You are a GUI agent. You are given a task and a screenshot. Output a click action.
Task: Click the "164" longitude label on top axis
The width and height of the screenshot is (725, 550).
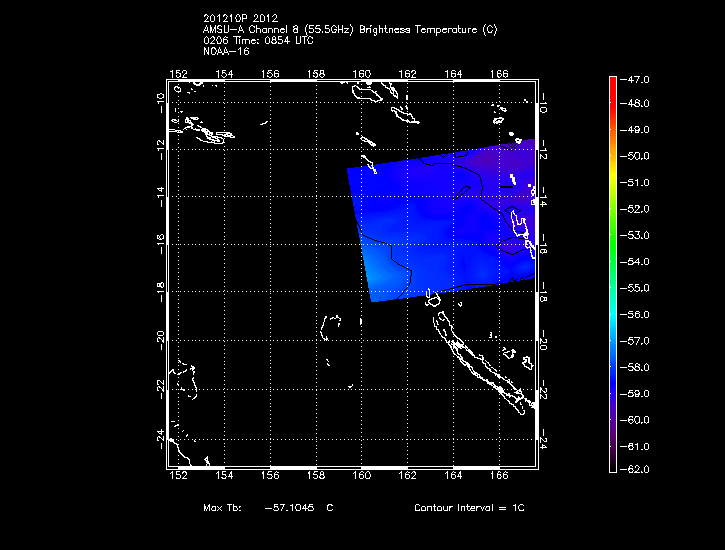click(x=454, y=74)
